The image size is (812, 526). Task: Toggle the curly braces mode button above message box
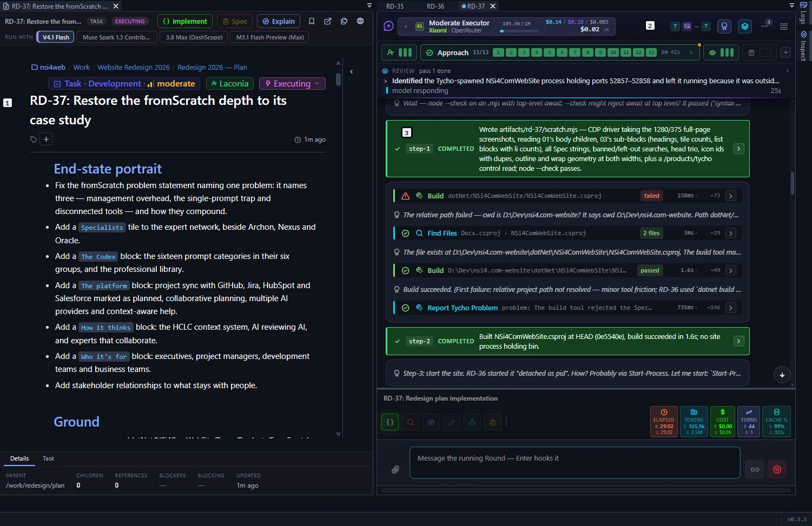(x=390, y=422)
